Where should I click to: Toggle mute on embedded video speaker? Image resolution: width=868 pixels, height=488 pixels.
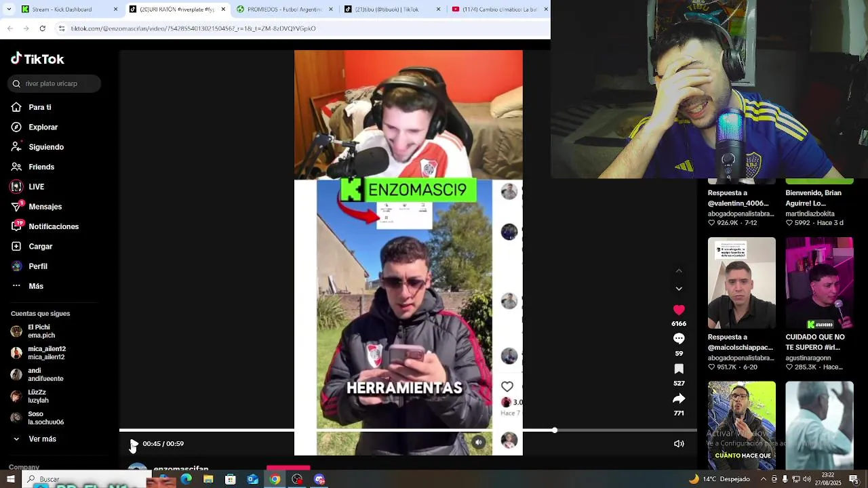pos(479,442)
